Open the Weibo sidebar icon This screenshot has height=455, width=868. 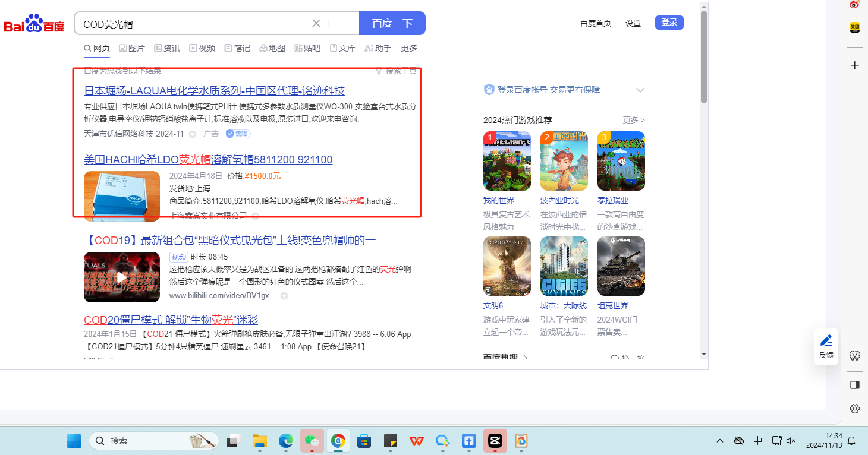855,5
